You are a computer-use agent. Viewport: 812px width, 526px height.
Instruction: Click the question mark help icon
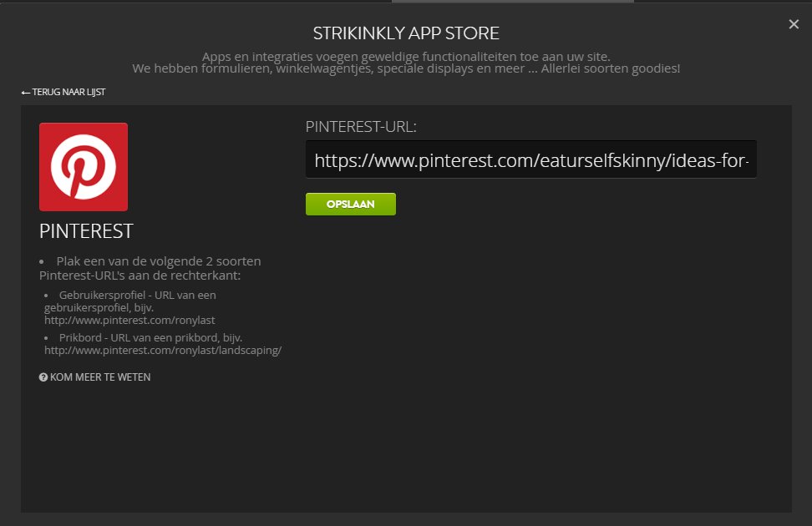point(43,377)
